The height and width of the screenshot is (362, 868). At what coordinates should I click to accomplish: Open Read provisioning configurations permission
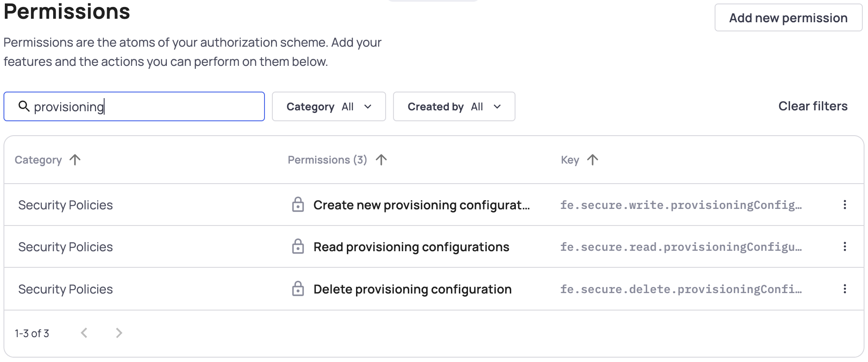click(411, 247)
